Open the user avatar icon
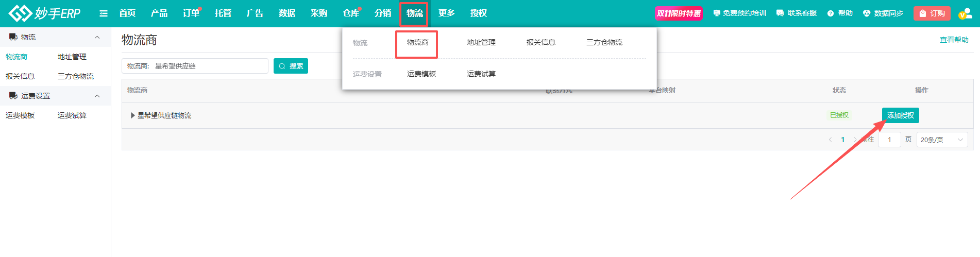980x257 pixels. tap(965, 14)
